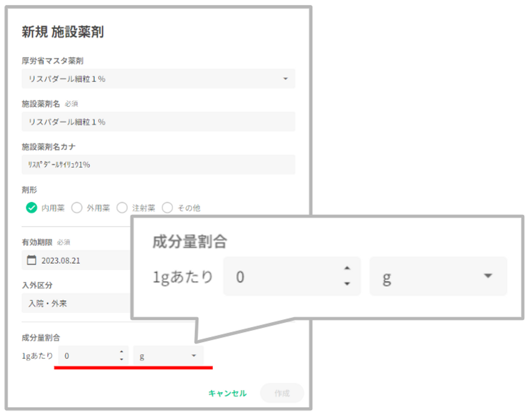Click the up arrow in enlarged callout stepper

pos(347,268)
